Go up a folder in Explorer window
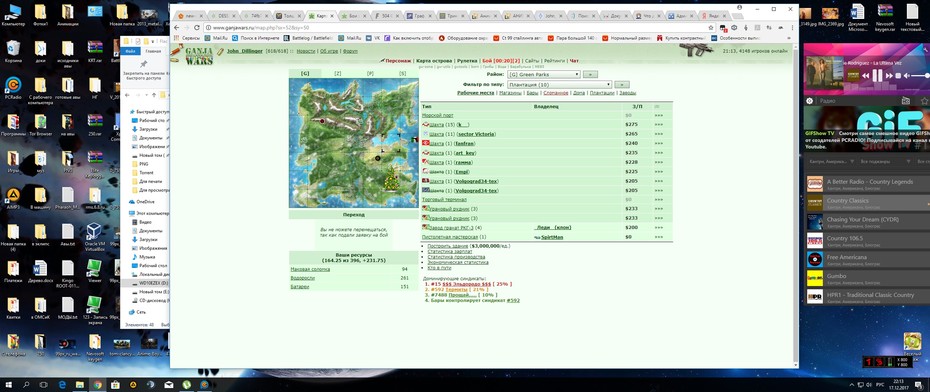Viewport: 930px width, 392px height. click(153, 95)
